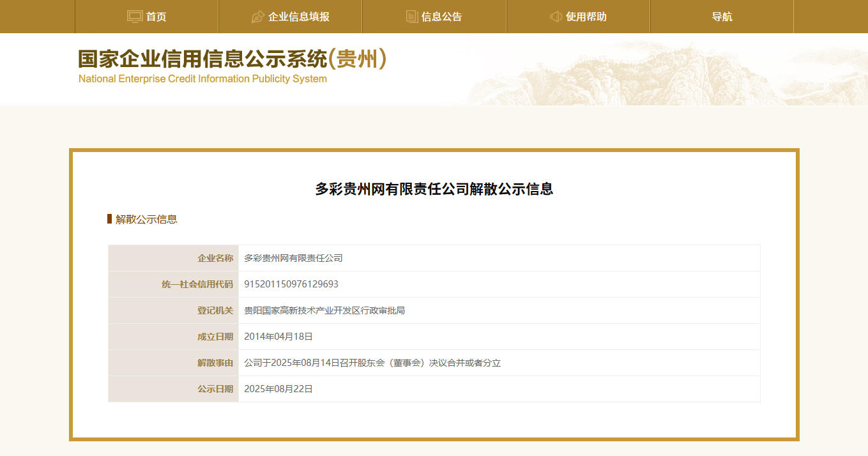Click the monitor icon beside 首页
Image resolution: width=868 pixels, height=456 pixels.
(x=135, y=17)
